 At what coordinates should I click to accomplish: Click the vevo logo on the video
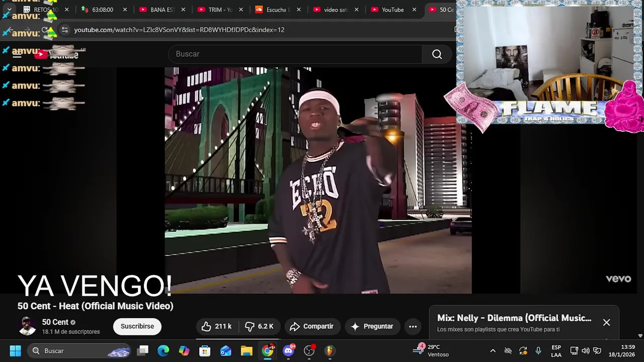[618, 279]
